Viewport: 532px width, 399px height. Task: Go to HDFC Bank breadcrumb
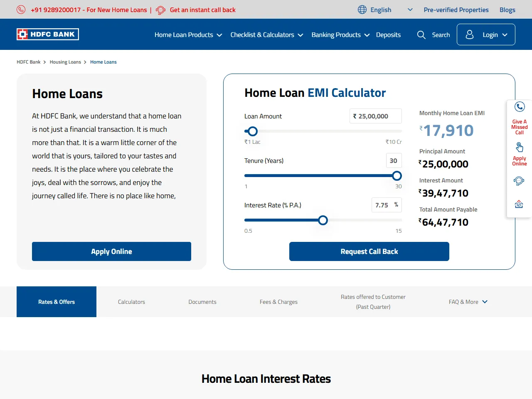tap(29, 62)
